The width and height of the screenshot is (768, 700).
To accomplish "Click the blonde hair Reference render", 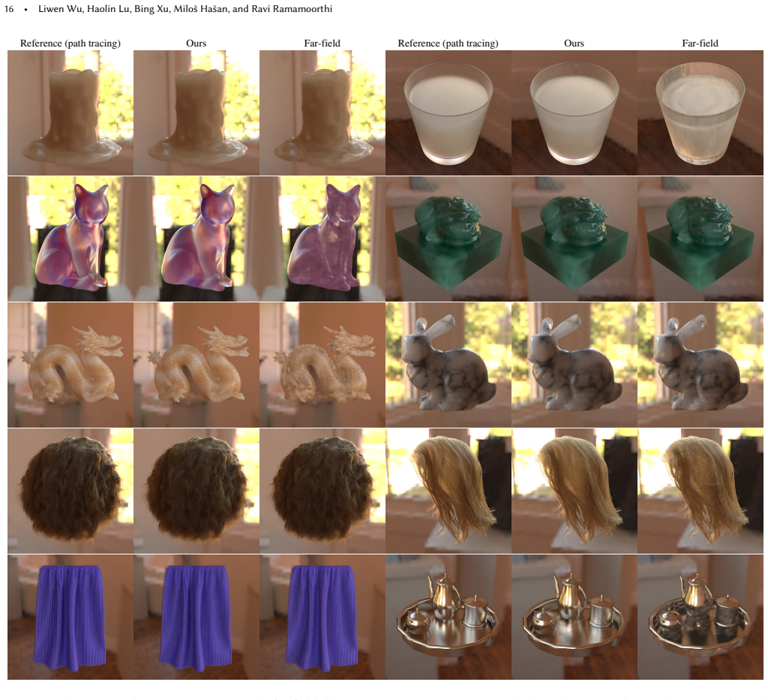I will 448,491.
